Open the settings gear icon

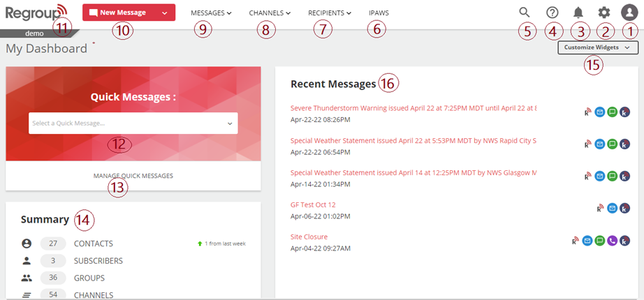(x=604, y=13)
